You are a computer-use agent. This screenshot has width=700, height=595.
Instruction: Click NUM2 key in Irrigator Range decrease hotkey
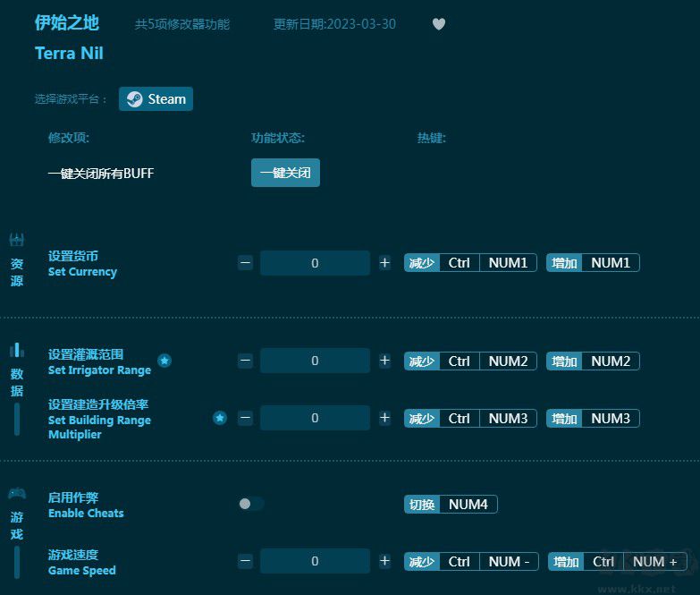click(508, 361)
